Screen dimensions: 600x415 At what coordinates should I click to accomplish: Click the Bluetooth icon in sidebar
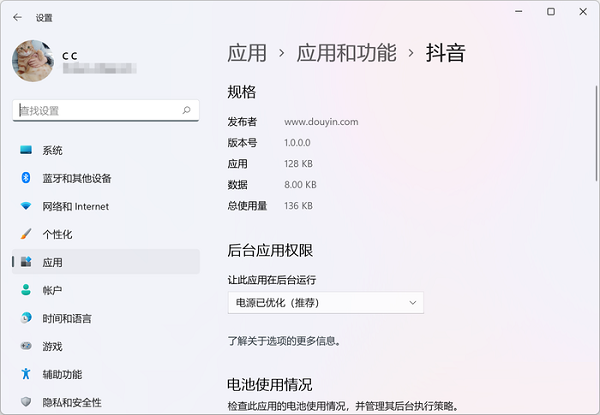tap(26, 178)
